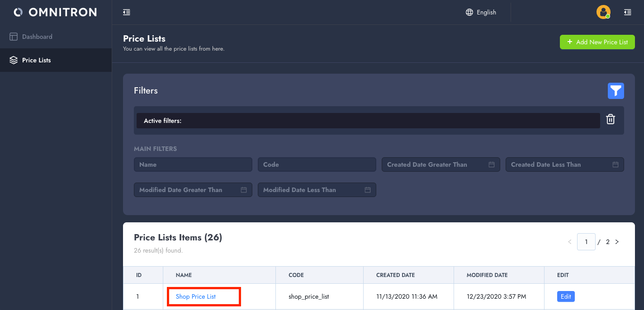This screenshot has height=310, width=644.
Task: Open calendar in Modified Date Greater Than
Action: pyautogui.click(x=244, y=190)
